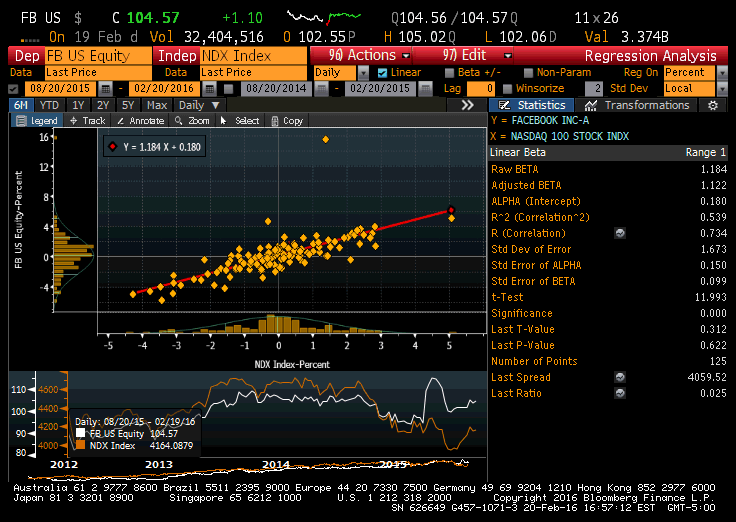Enable the Winsorize checkbox
The width and height of the screenshot is (736, 522).
(507, 89)
